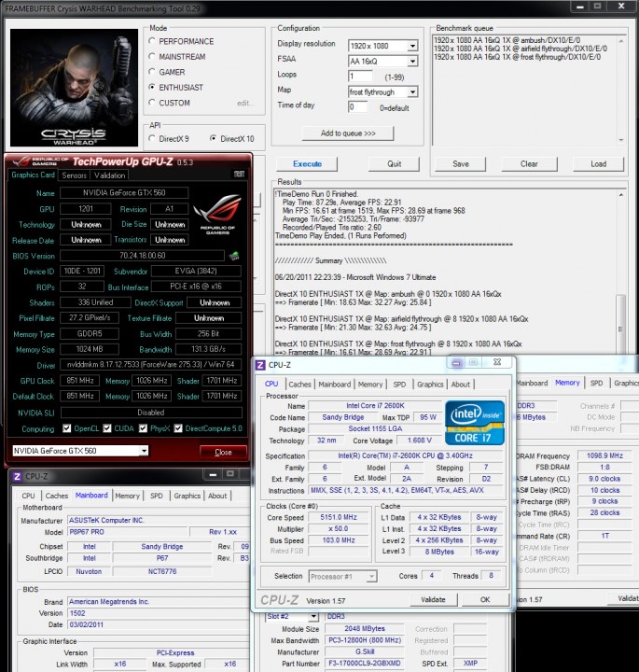This screenshot has height=672, width=639.
Task: Open the Display resolution dropdown
Action: [412, 46]
